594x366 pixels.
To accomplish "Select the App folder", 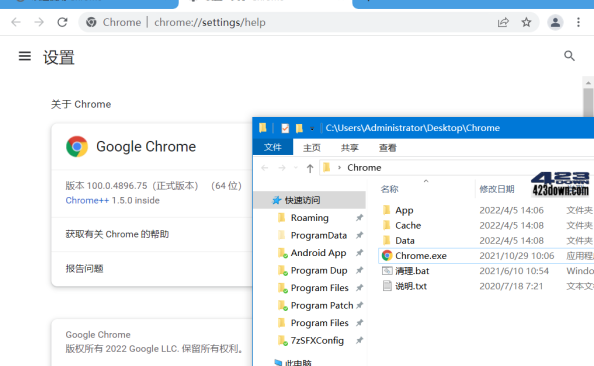I will tap(404, 210).
